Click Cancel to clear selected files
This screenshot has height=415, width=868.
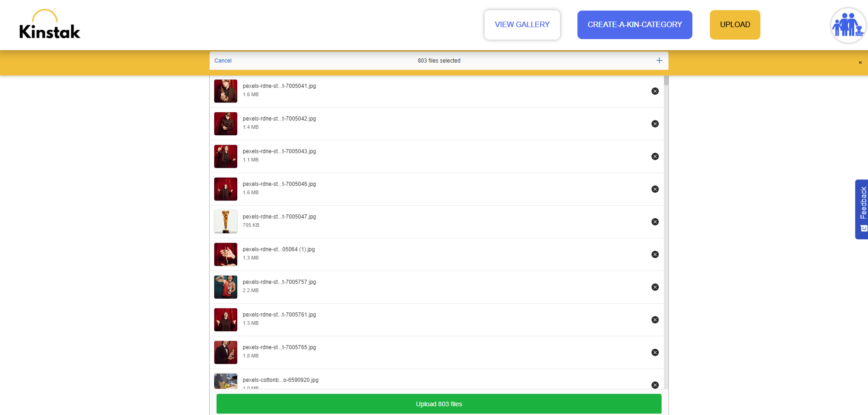coord(223,60)
